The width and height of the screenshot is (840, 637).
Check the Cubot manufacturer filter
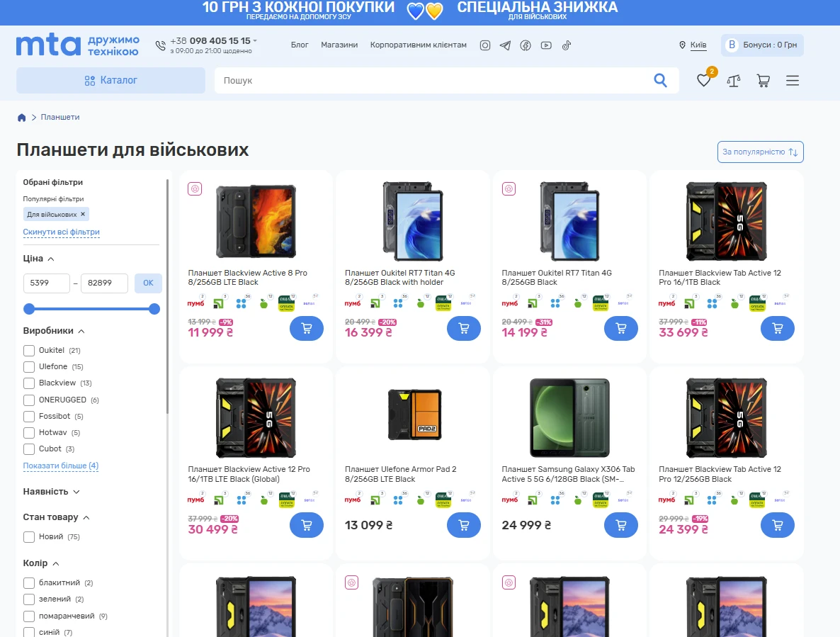pos(29,449)
